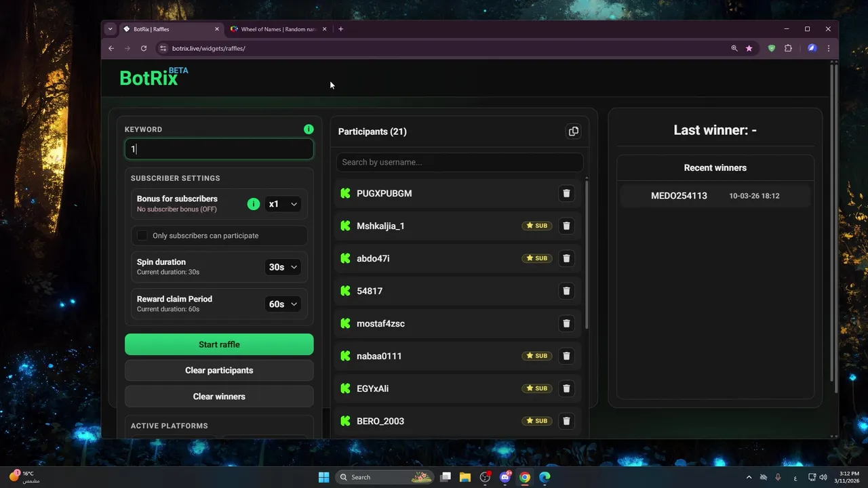
Task: Click the BotRix BETA logo
Action: pos(154,77)
